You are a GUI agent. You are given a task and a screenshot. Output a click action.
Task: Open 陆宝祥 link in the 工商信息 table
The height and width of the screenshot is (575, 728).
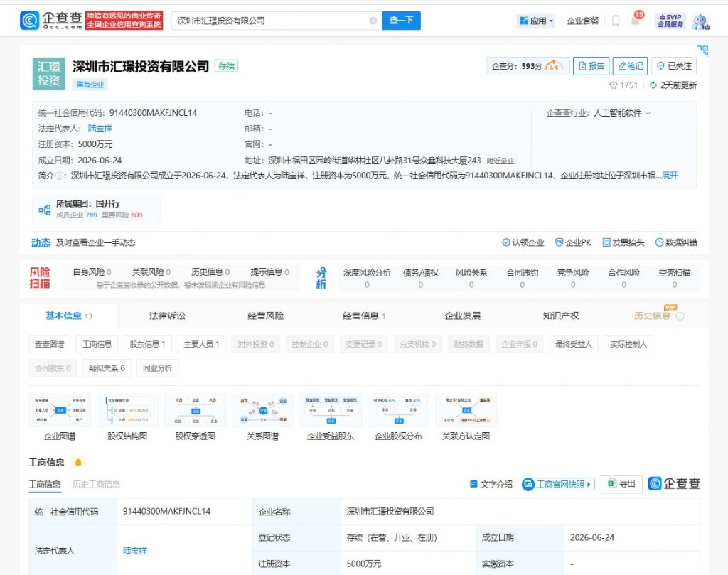click(x=135, y=550)
